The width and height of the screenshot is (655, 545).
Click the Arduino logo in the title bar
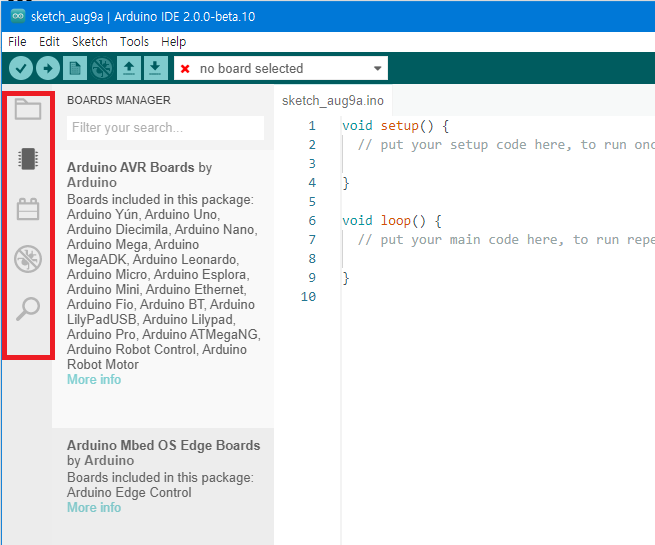18,16
